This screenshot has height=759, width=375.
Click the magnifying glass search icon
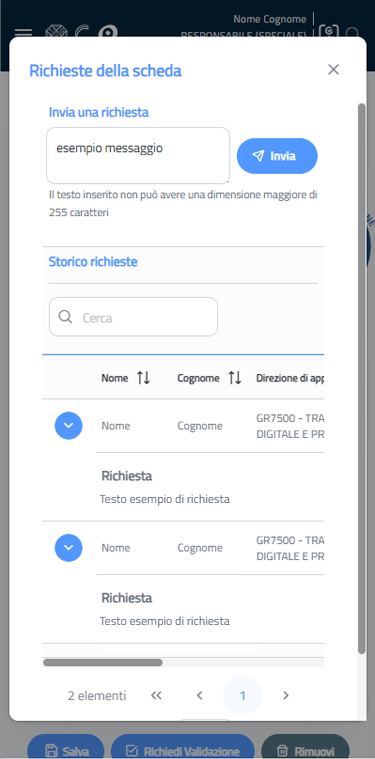point(65,317)
